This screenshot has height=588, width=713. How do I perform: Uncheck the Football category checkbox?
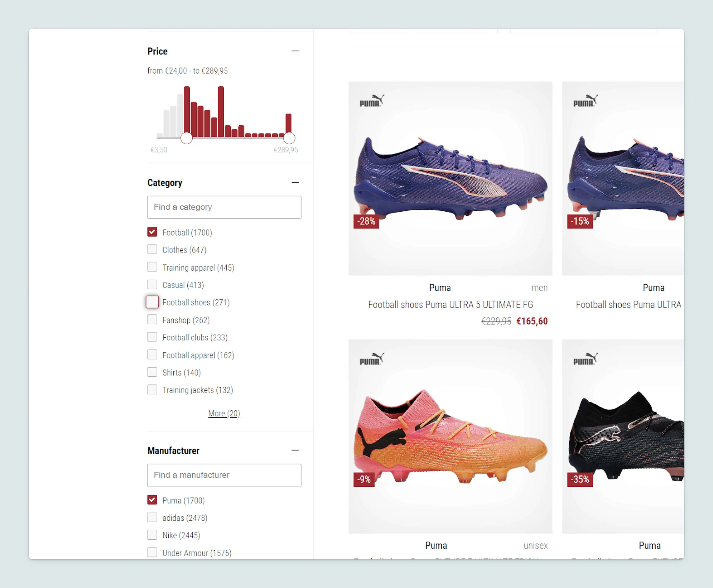152,232
